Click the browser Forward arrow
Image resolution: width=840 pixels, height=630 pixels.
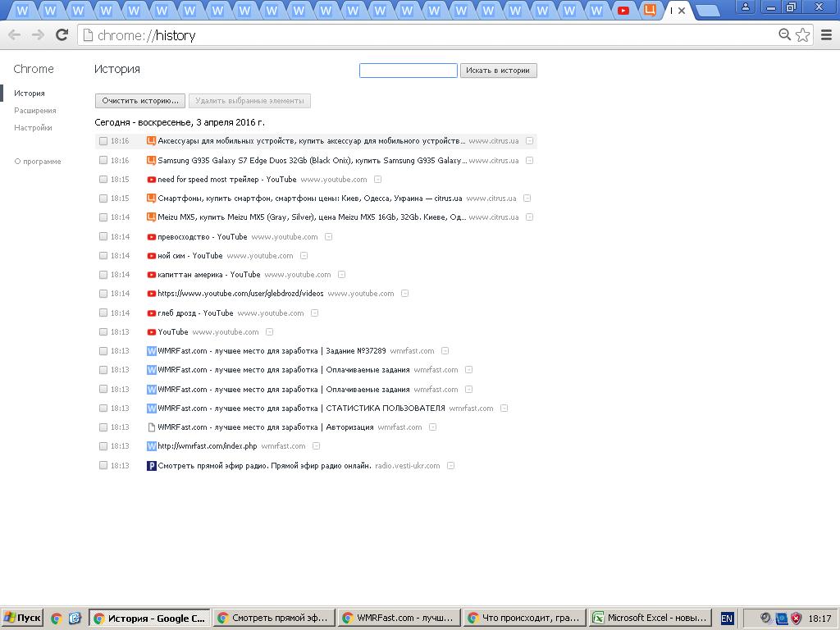coord(38,35)
